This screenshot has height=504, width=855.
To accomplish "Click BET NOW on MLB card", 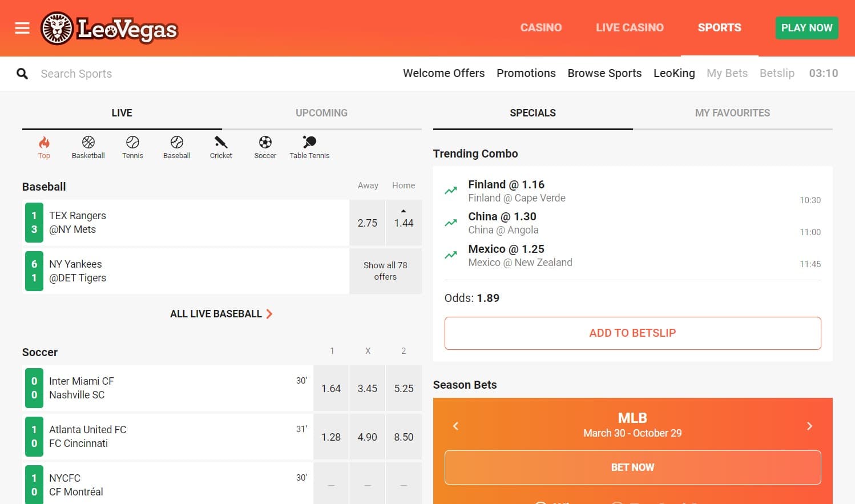I will 632,467.
